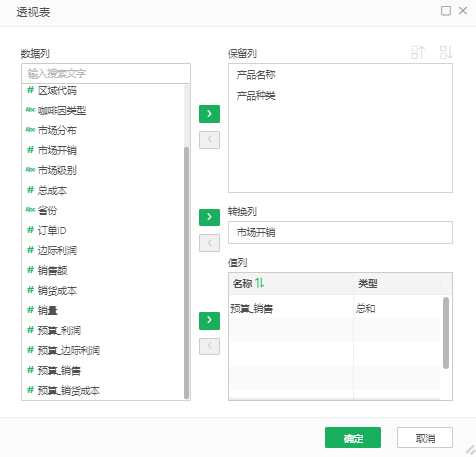The height and width of the screenshot is (457, 476).
Task: Focus the 输入搜索文字 search field
Action: pyautogui.click(x=106, y=73)
